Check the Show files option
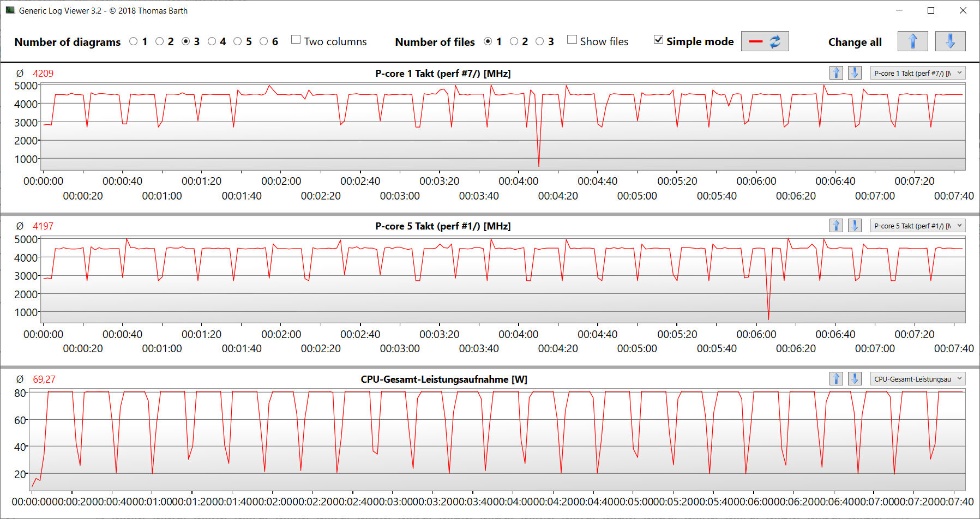Image resolution: width=980 pixels, height=519 pixels. [x=572, y=40]
